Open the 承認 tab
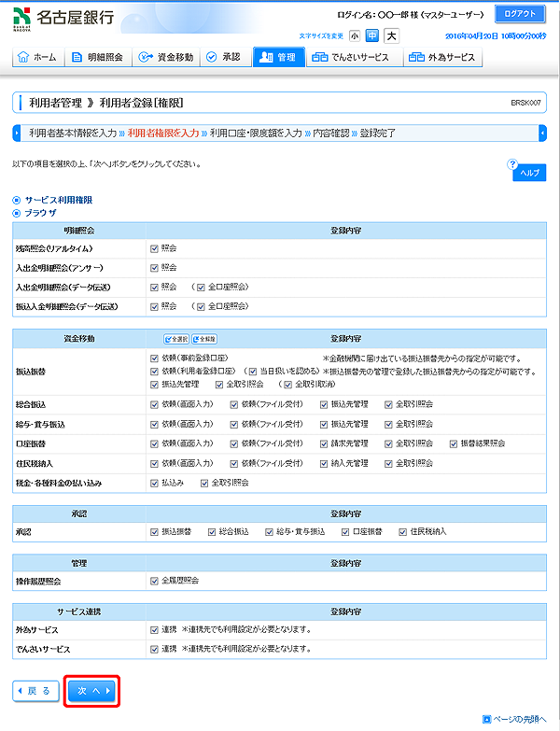 point(226,57)
